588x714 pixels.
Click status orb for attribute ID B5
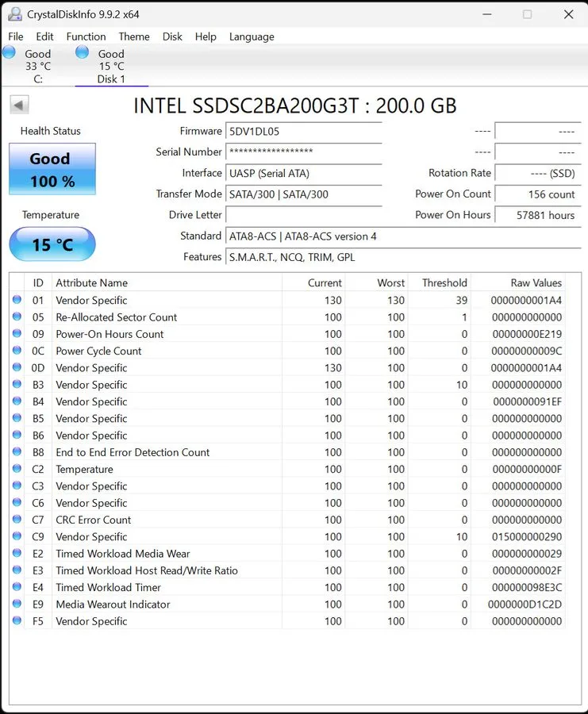(x=17, y=417)
